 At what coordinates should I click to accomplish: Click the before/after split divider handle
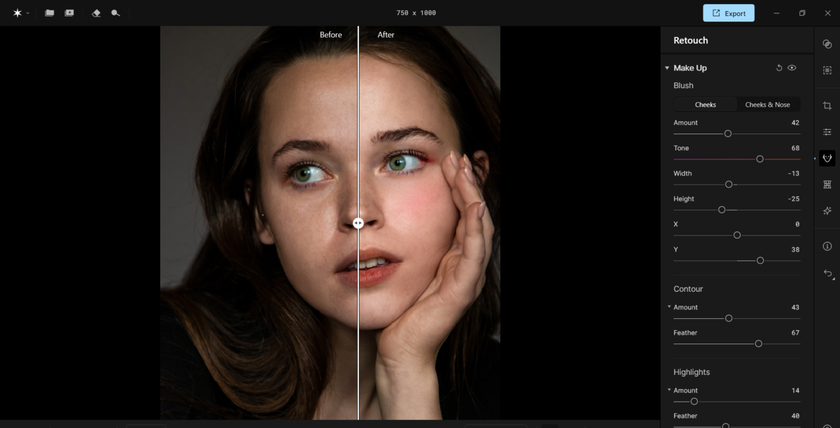(x=358, y=223)
